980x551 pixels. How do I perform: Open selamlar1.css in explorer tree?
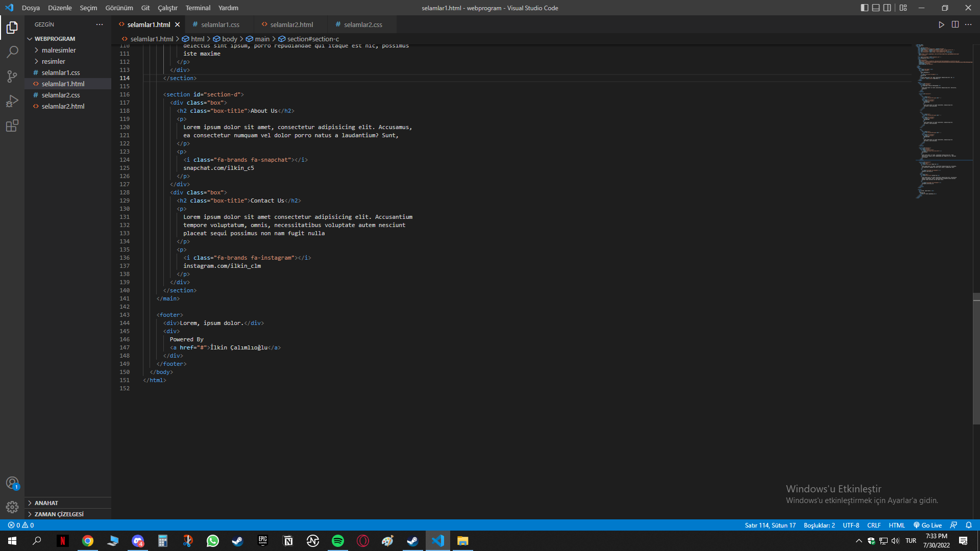68,72
